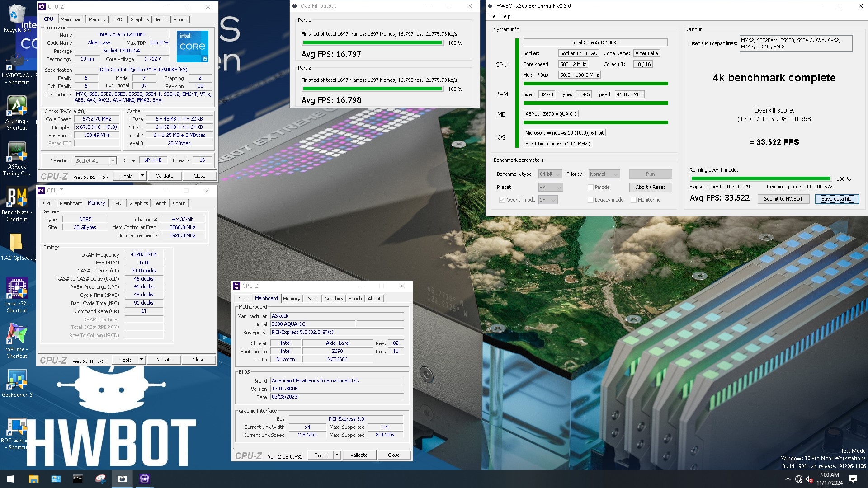Click HWBOT x265 title bar icon
The height and width of the screenshot is (488, 868).
[491, 6]
